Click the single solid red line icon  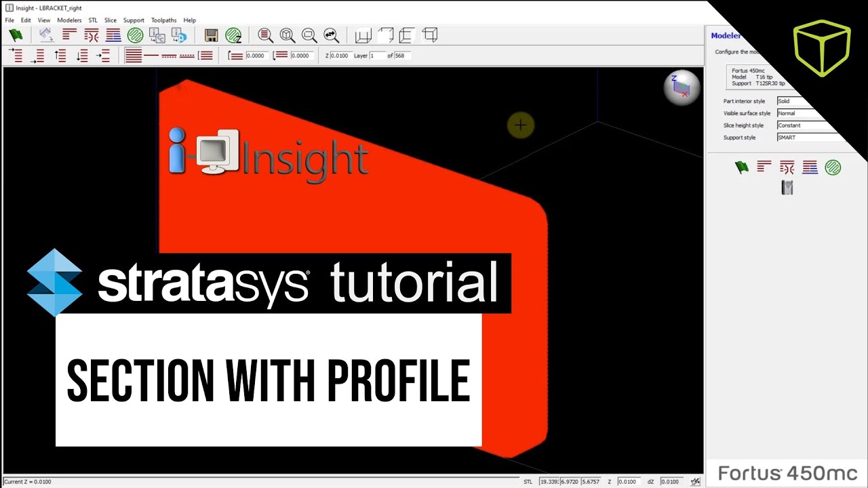[x=152, y=56]
